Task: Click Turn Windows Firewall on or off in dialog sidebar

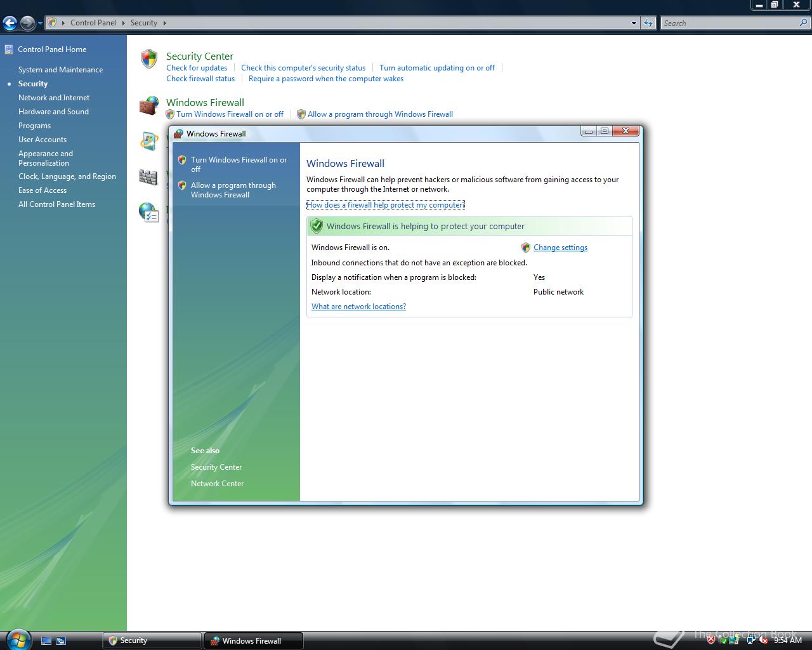Action: (239, 164)
